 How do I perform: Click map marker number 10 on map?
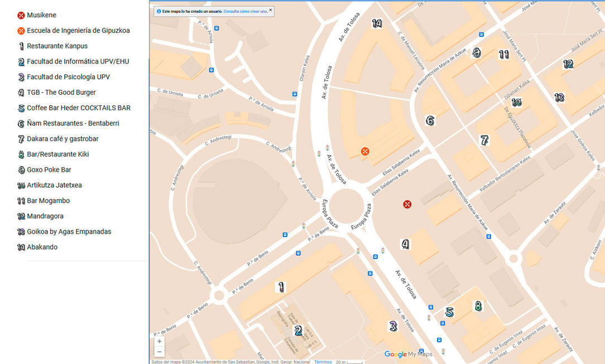pyautogui.click(x=516, y=103)
